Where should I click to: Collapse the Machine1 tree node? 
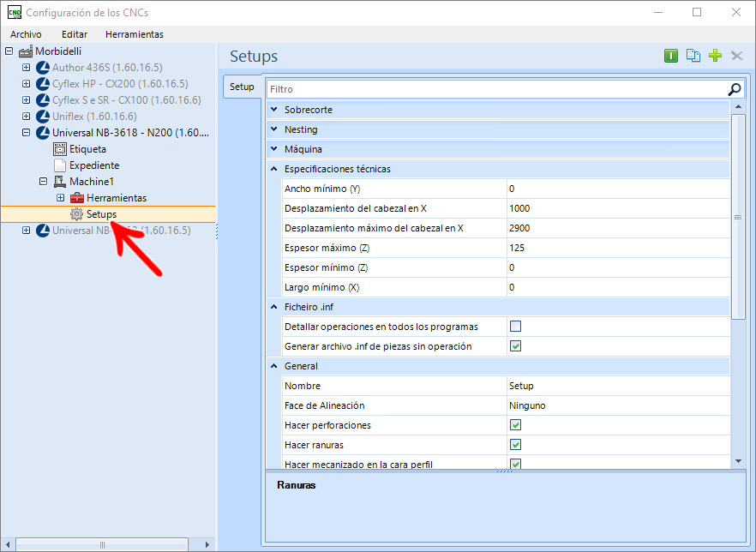click(x=44, y=181)
